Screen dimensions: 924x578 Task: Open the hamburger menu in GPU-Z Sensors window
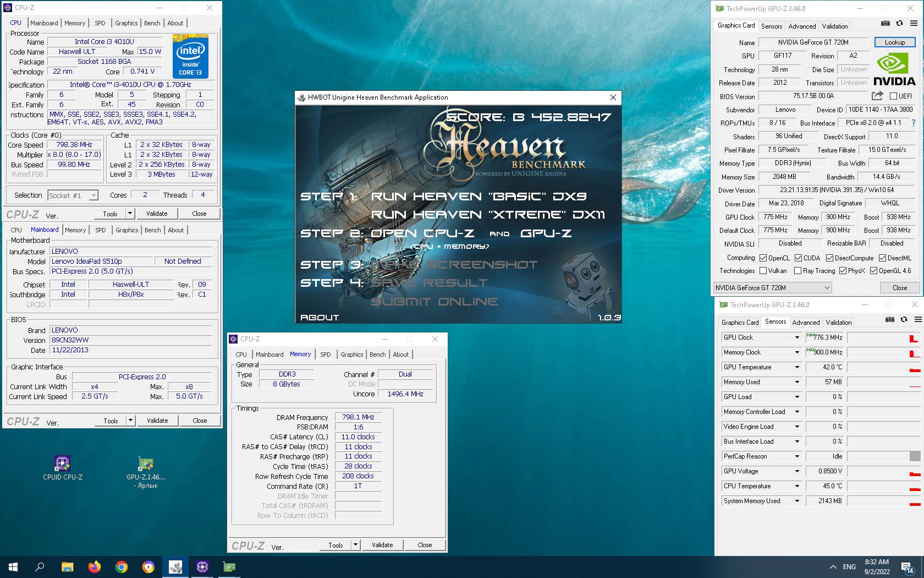point(918,320)
